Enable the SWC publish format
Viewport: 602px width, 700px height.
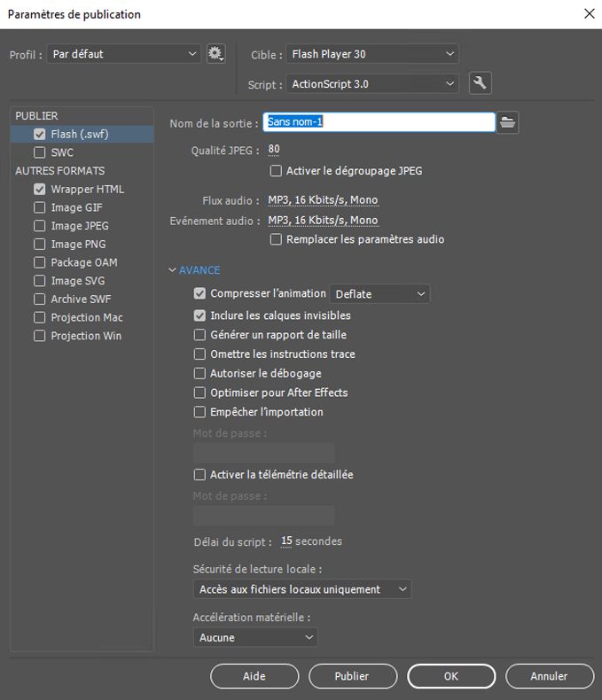point(39,152)
